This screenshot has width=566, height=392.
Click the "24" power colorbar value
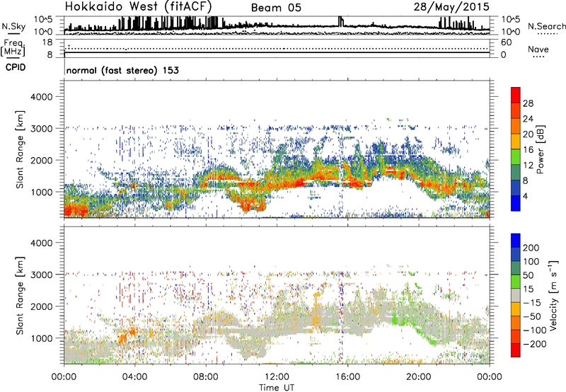pos(528,119)
